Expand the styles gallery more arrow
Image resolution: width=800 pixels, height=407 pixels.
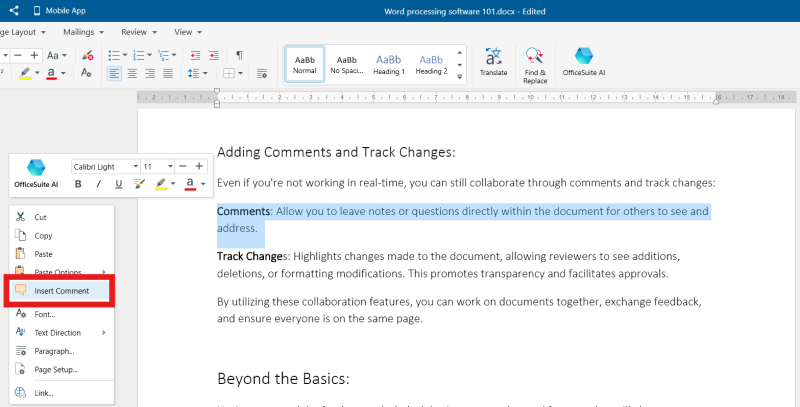point(459,75)
